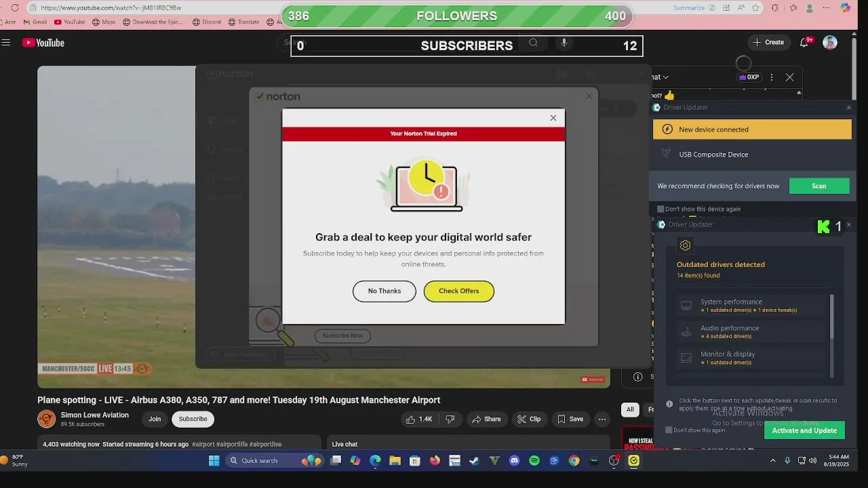Click No Thanks in Norton popup
The height and width of the screenshot is (488, 868).
384,291
